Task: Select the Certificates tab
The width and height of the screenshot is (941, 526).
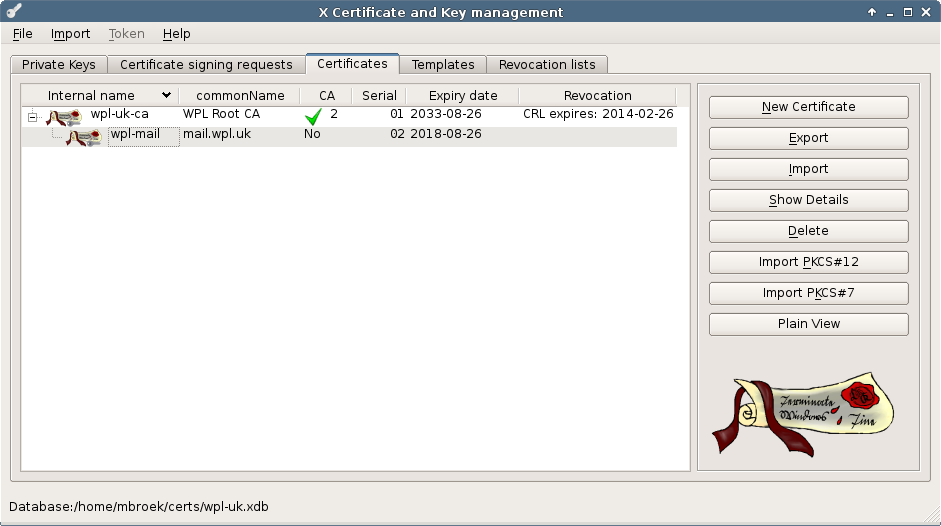Action: [352, 64]
